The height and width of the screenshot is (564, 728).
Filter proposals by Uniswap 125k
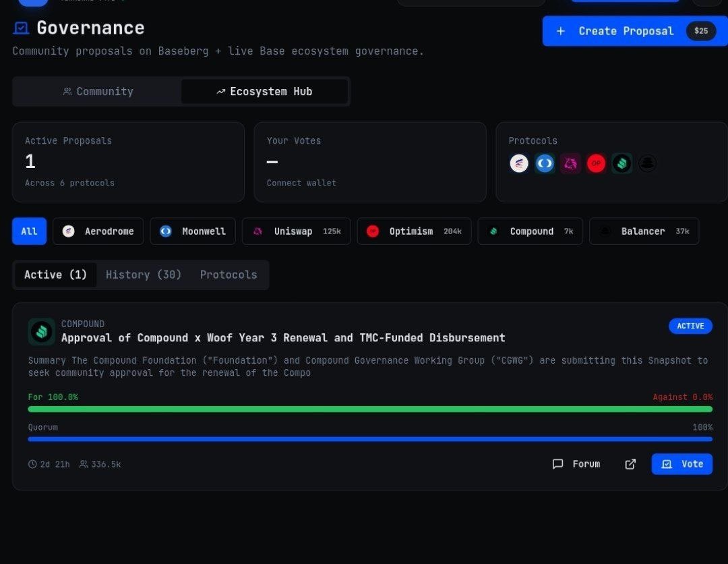tap(296, 231)
